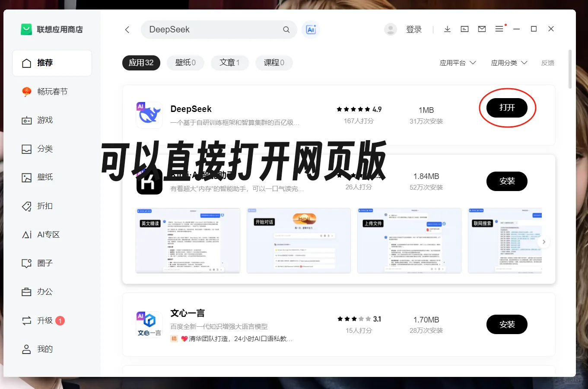Open the 办公 office apps section
The height and width of the screenshot is (389, 588).
(x=44, y=291)
